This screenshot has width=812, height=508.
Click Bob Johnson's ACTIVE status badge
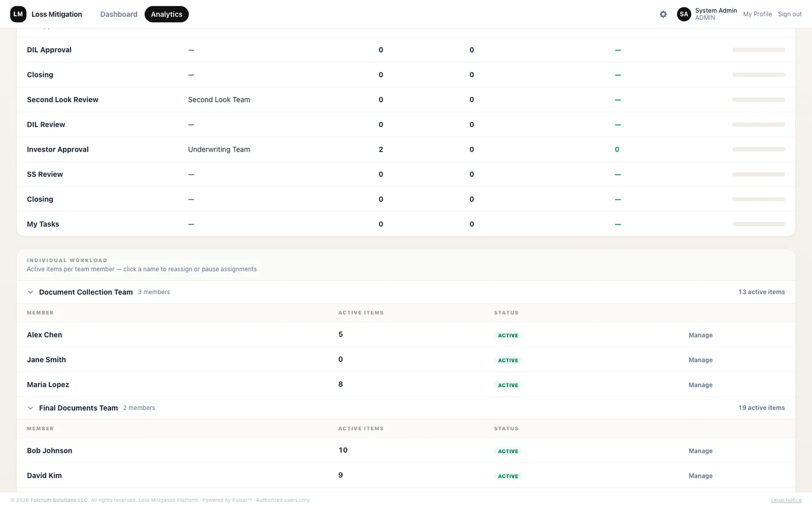(x=508, y=452)
